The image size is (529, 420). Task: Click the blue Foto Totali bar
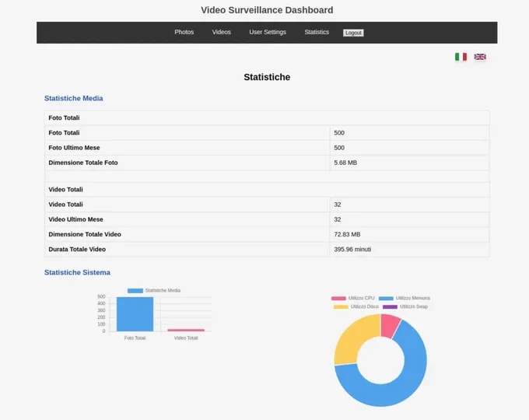pos(135,314)
